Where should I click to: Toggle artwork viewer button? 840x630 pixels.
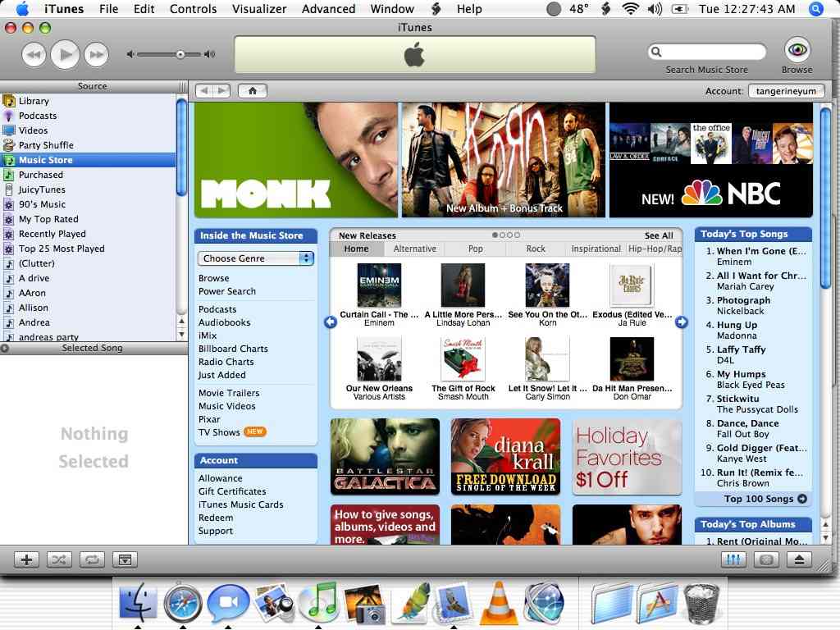[125, 559]
